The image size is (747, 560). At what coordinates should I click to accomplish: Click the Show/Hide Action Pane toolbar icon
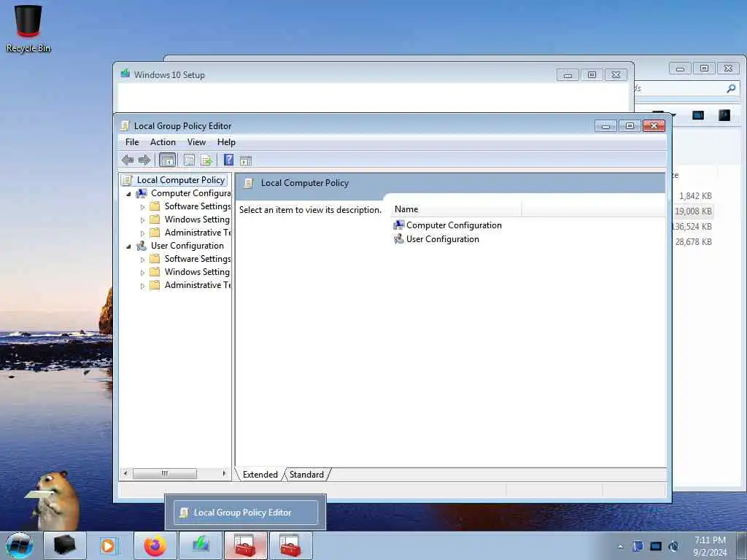[246, 160]
